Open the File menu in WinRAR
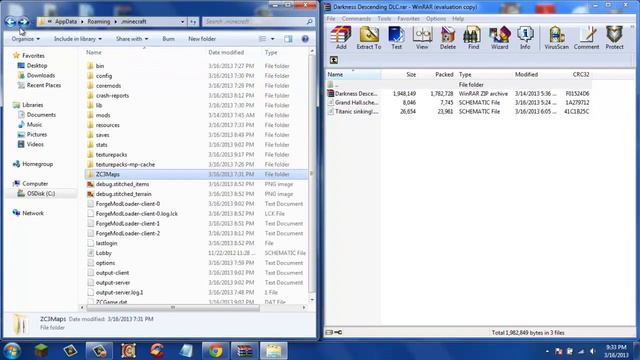640x360 pixels. pos(331,19)
